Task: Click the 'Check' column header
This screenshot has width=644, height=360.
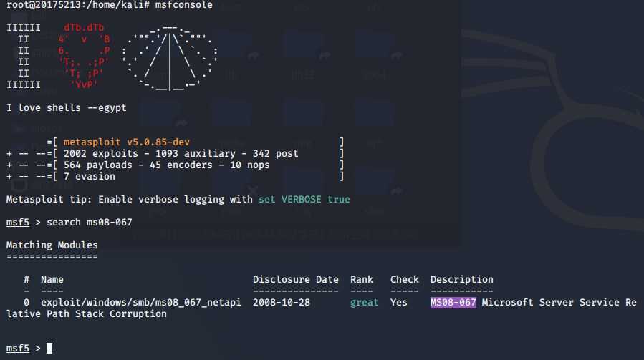Action: (405, 280)
